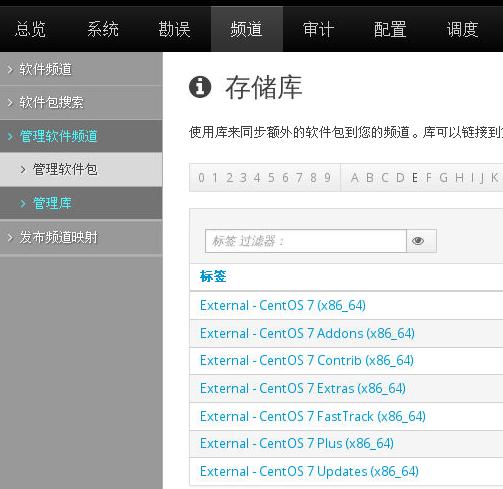Open External - CentOS 7 FastTrack repository
This screenshot has height=489, width=503.
[313, 416]
